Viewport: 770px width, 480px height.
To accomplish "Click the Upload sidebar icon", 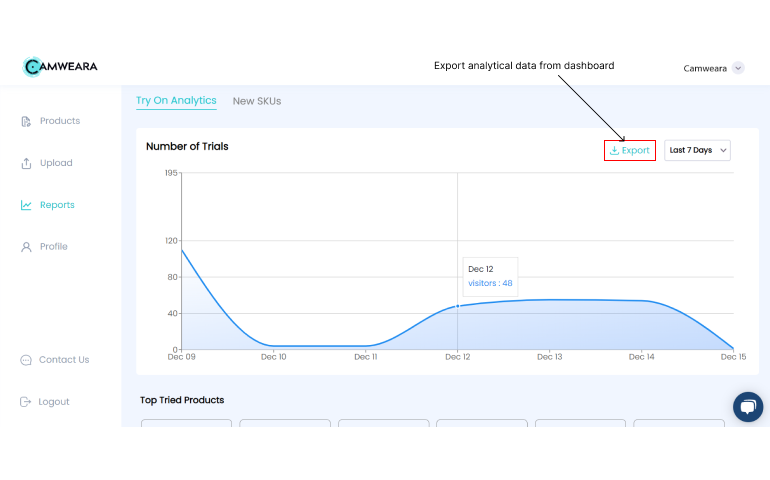I will point(27,163).
